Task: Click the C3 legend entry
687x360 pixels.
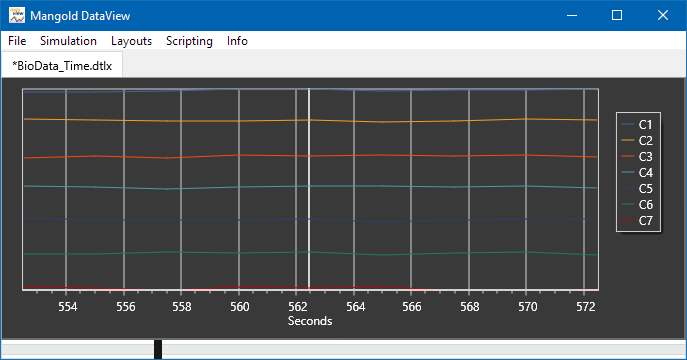Action: [x=637, y=157]
